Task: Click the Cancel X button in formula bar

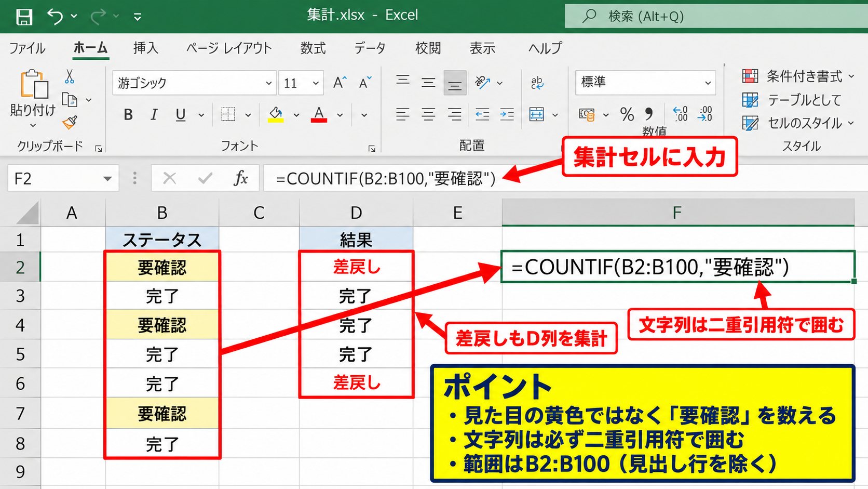Action: click(169, 178)
